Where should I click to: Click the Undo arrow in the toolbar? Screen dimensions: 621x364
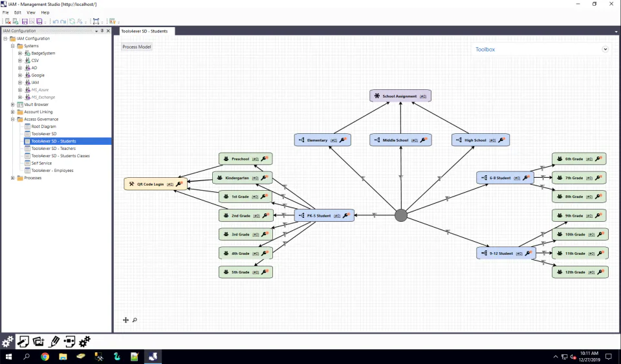point(56,21)
